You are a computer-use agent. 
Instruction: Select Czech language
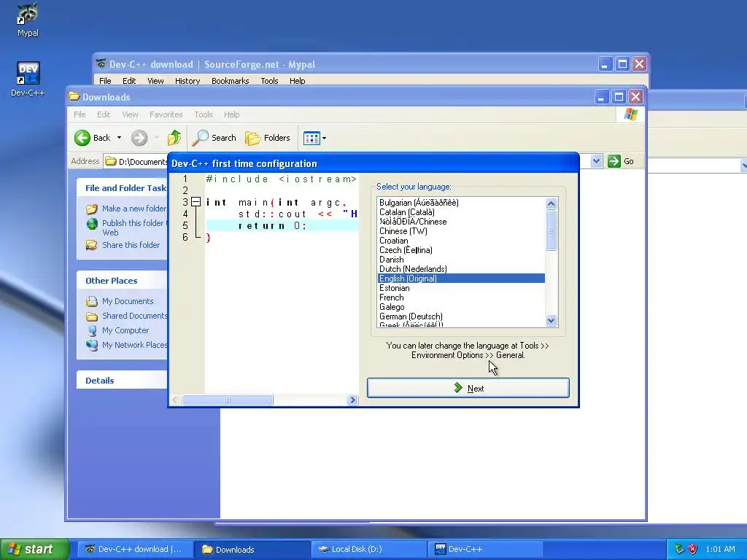click(461, 251)
